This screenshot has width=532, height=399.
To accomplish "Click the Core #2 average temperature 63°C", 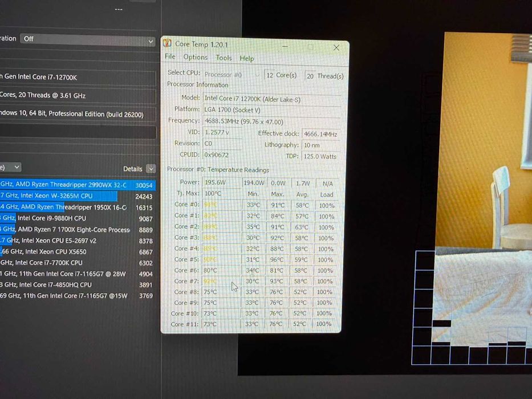I will coord(301,227).
